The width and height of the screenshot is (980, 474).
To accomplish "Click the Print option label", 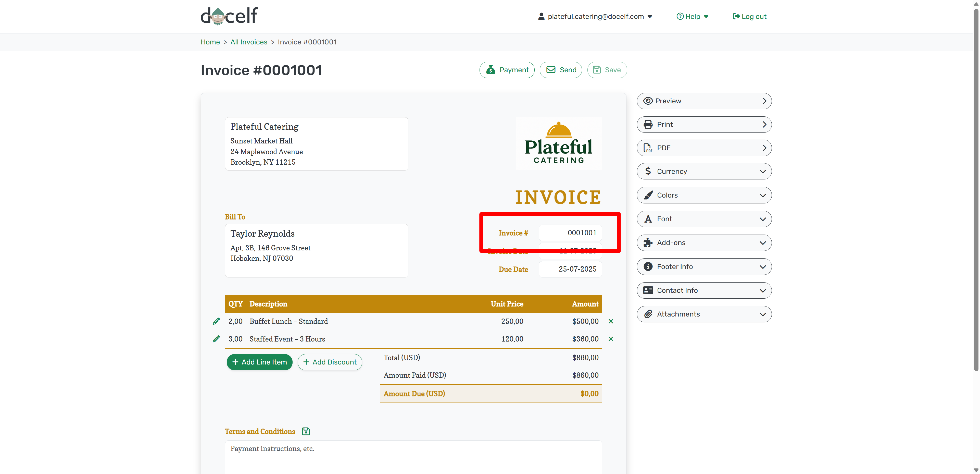I will coord(665,125).
